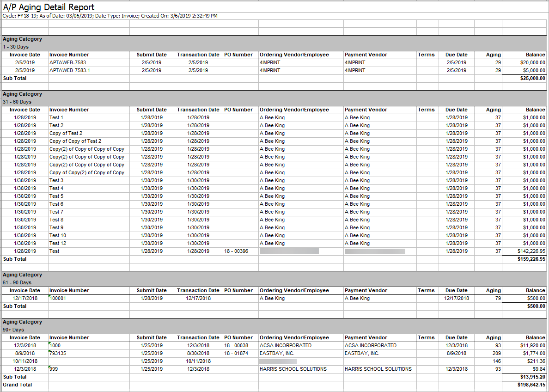549x392 pixels.
Task: Click the A/P Aging Detail Report title
Action: coord(49,7)
